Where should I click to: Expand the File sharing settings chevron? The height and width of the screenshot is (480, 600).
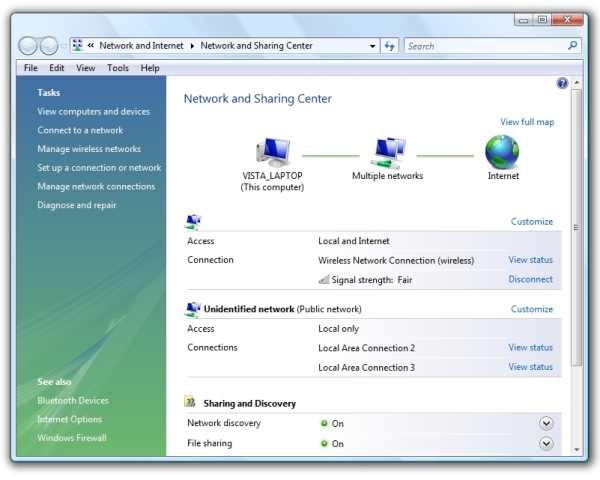(546, 444)
